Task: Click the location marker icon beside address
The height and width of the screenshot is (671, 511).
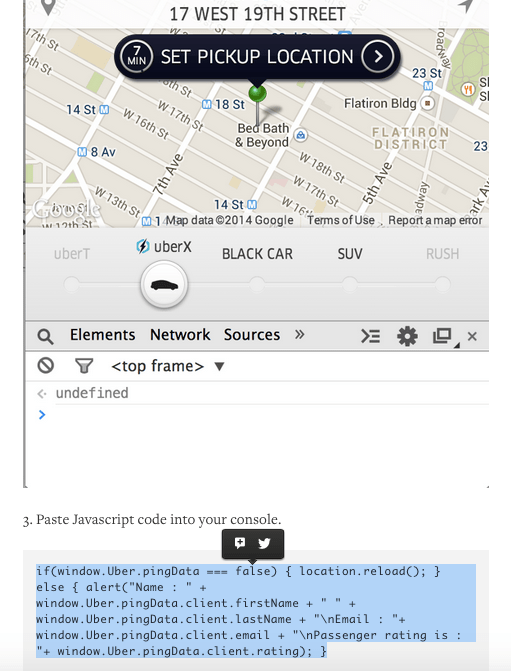Action: click(x=48, y=7)
